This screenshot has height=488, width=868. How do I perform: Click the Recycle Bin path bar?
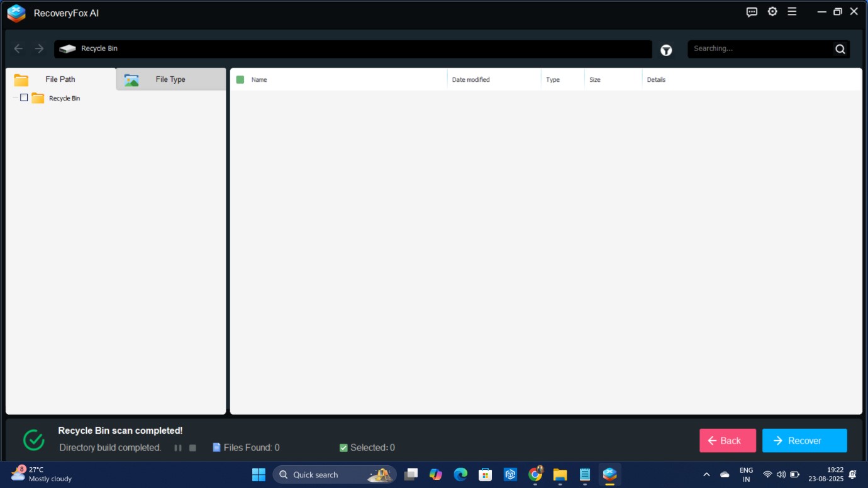pyautogui.click(x=353, y=49)
